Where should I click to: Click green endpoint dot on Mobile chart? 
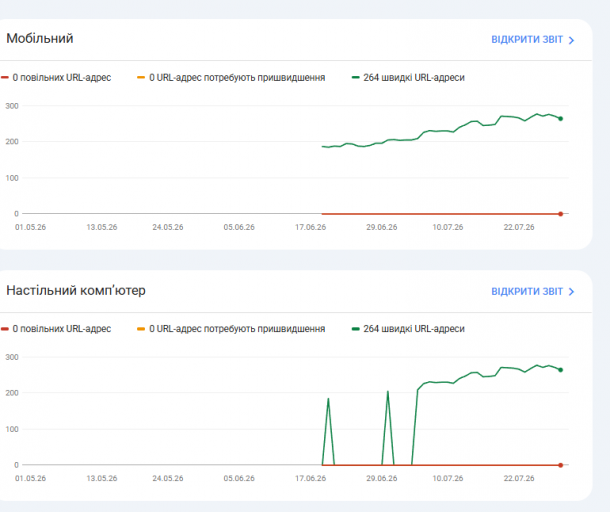[x=561, y=119]
